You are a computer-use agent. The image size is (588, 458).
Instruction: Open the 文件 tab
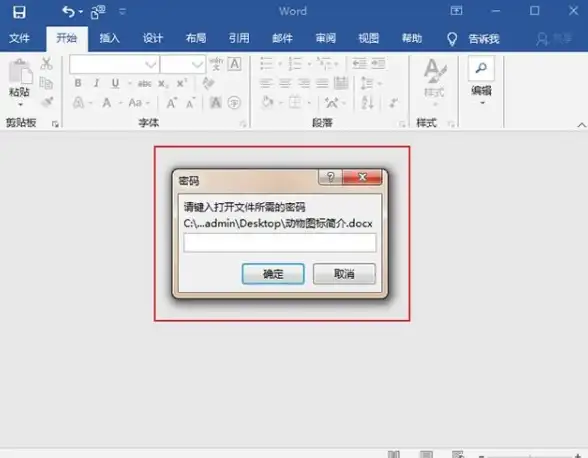point(19,38)
